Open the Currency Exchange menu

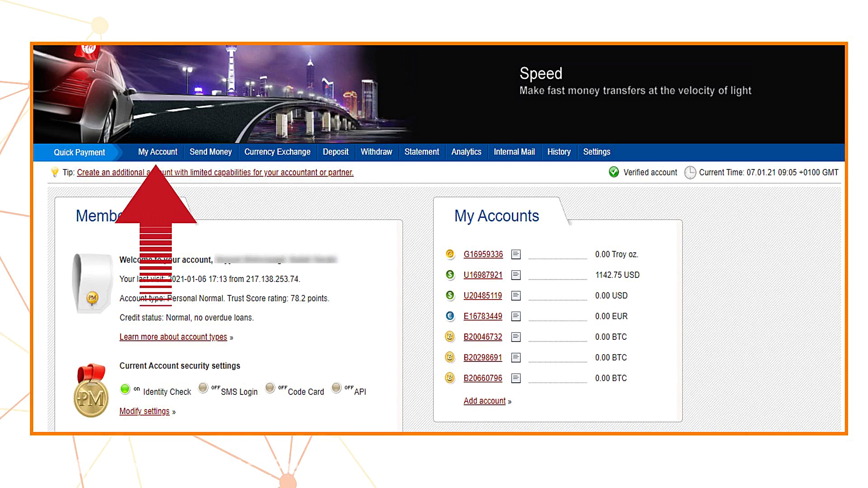coord(277,152)
